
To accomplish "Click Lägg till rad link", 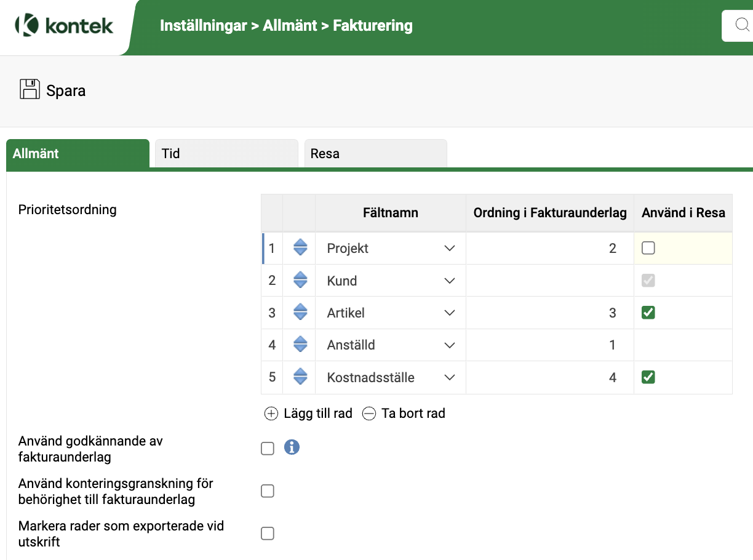I will pos(318,414).
